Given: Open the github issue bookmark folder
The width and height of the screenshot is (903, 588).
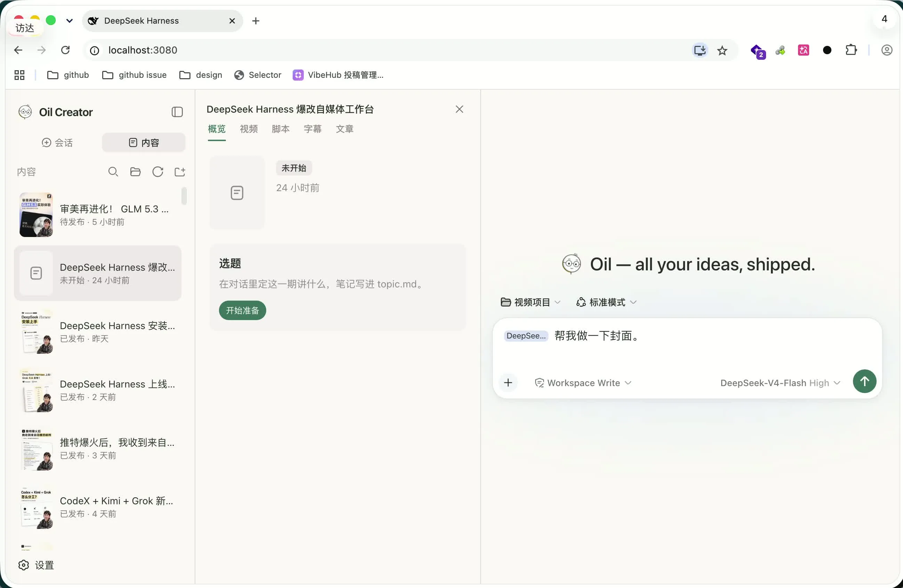Looking at the screenshot, I should click(x=134, y=75).
